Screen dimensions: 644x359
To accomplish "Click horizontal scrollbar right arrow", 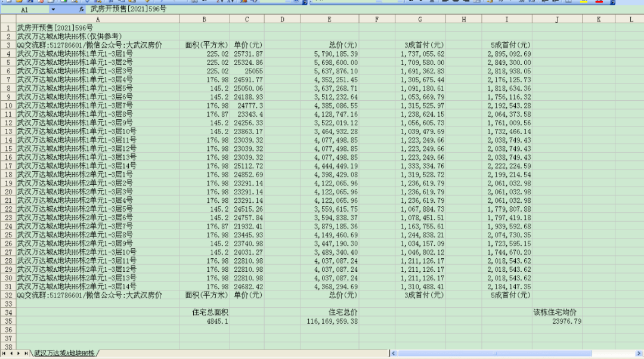I will point(639,353).
